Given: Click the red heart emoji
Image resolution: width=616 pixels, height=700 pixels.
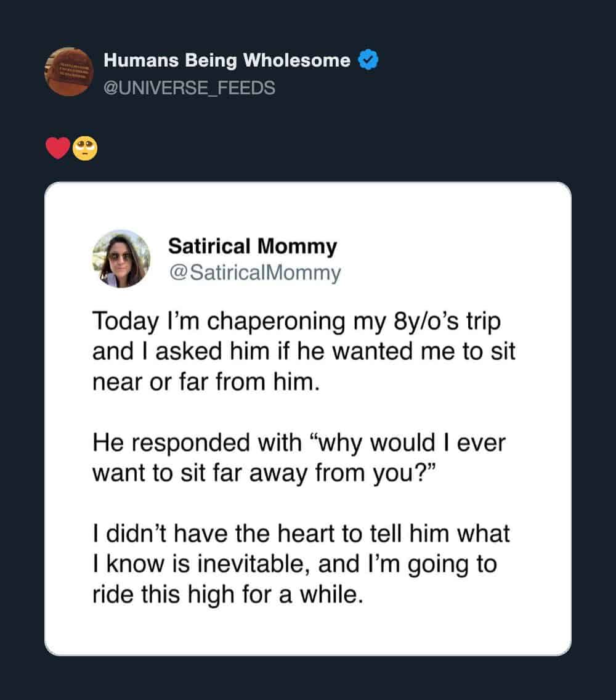Looking at the screenshot, I should point(58,149).
